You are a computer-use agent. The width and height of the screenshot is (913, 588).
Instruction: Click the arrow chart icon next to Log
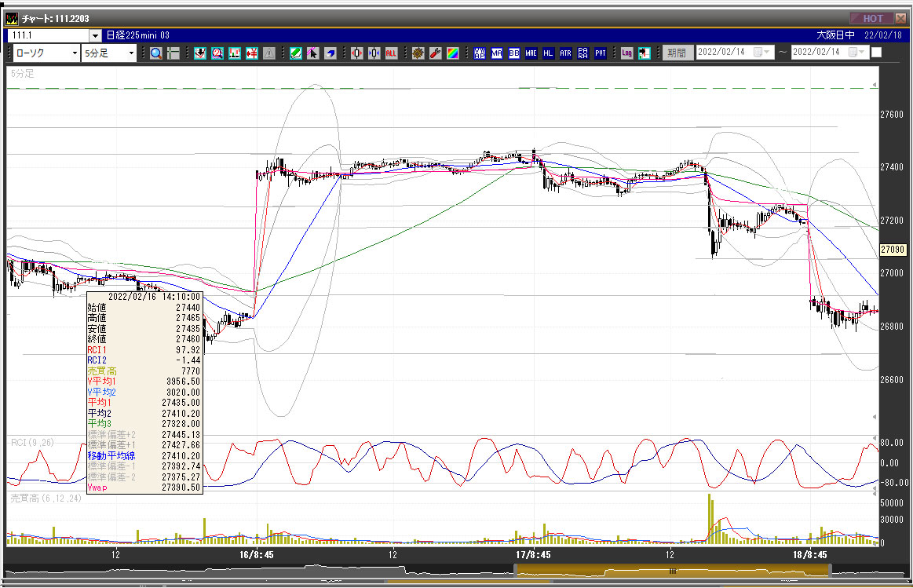coord(644,53)
